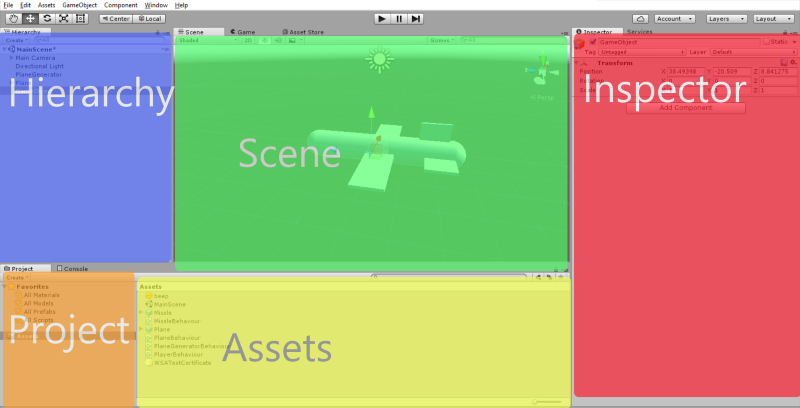Open the cloud services icon button
The image size is (800, 408).
click(x=640, y=19)
